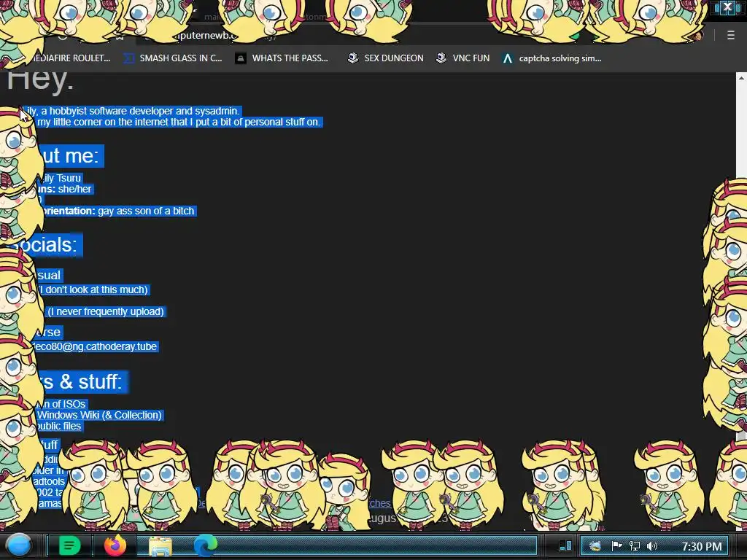Open the WHATS THE PASS... bookmark
Screen dimensions: 747x560
(282, 58)
